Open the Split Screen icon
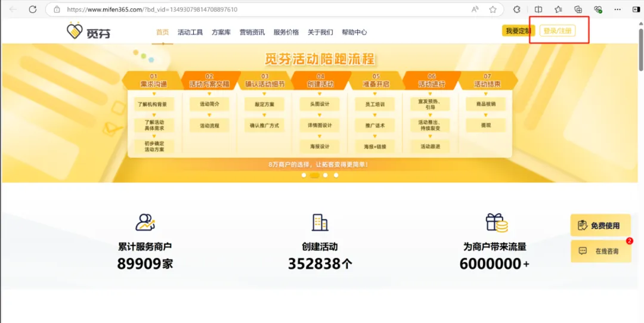This screenshot has height=323, width=644. click(x=538, y=10)
